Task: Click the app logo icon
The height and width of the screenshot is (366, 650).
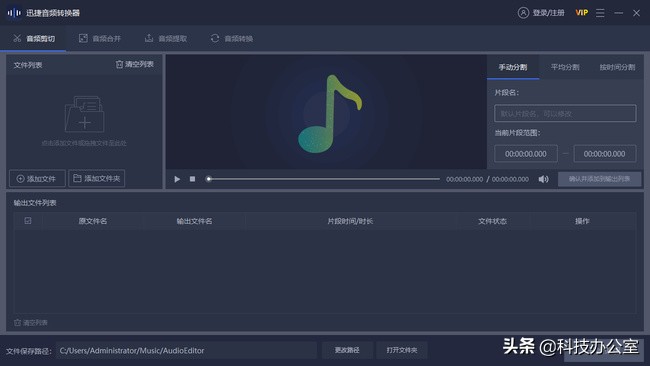Action: 14,13
